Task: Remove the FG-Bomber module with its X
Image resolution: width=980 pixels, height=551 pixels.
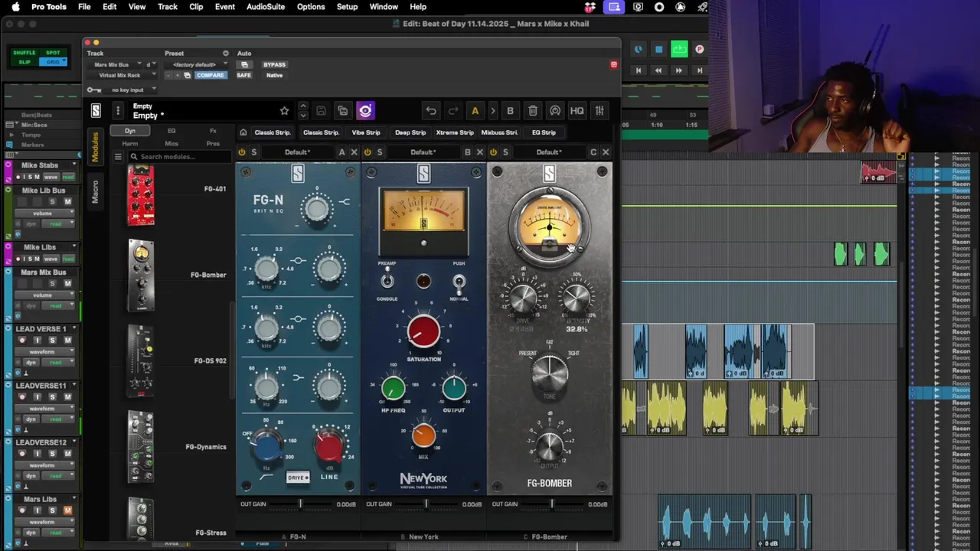Action: (x=606, y=152)
